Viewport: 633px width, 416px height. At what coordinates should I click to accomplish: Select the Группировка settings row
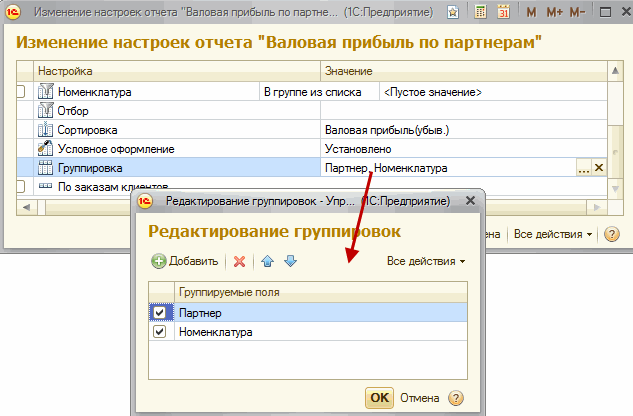click(x=312, y=168)
